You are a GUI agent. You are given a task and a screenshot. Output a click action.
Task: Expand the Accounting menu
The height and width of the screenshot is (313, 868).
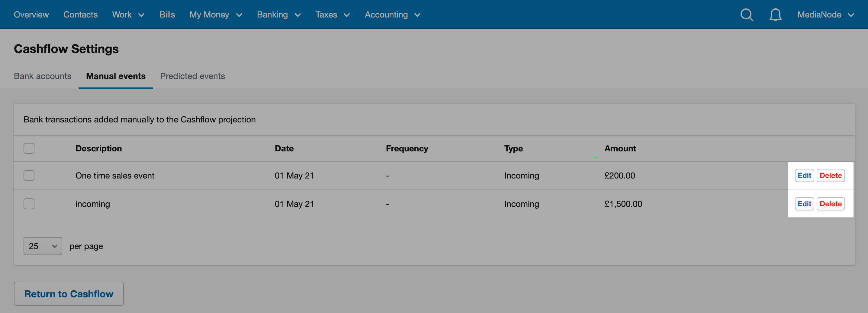coord(393,14)
